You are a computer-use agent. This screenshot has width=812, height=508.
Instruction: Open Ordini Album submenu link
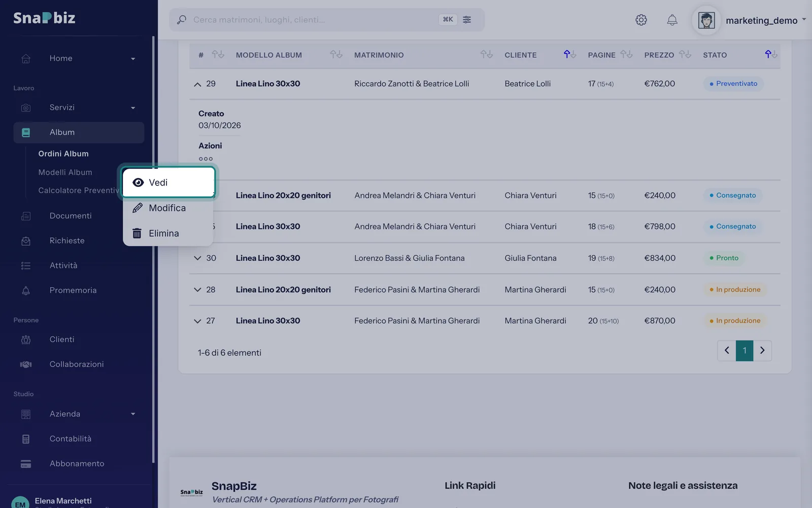(x=63, y=153)
